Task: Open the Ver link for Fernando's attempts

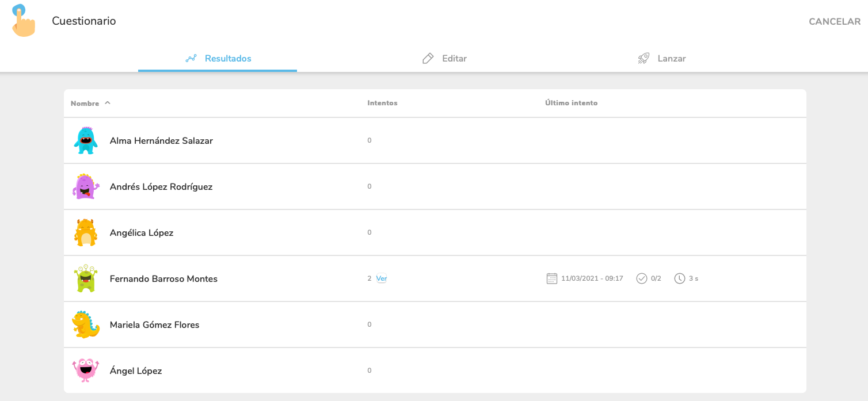Action: (x=381, y=278)
